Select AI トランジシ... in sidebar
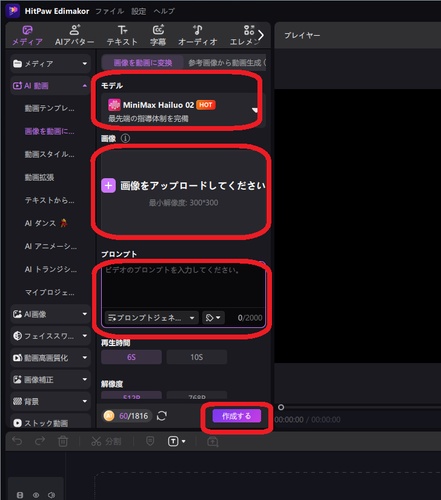The width and height of the screenshot is (441, 500). 50,269
